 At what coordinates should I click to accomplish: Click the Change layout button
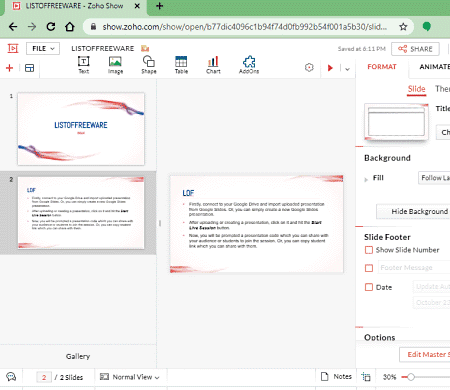coord(443,132)
